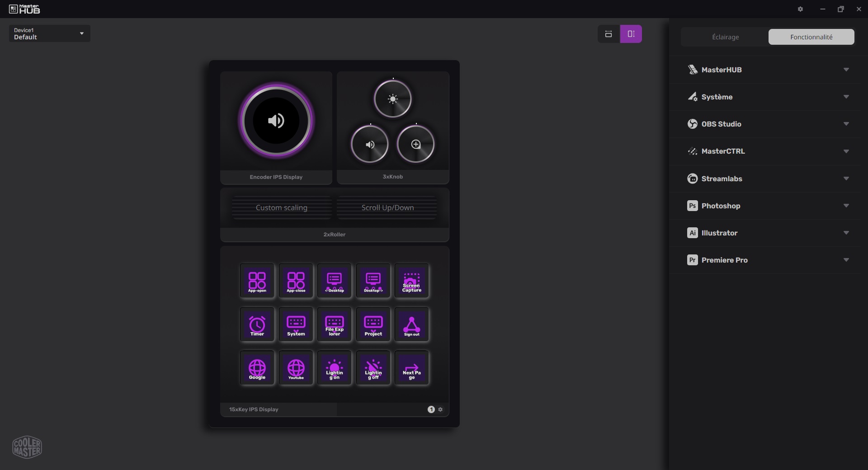The image size is (868, 470).
Task: Select the Youtube shortcut key
Action: 296,368
